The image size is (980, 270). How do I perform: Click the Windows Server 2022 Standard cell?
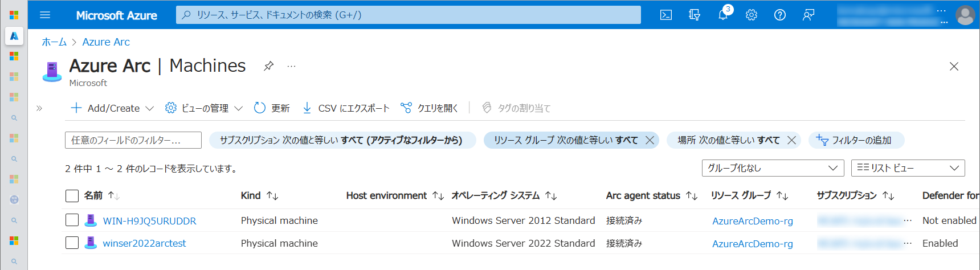pyautogui.click(x=523, y=243)
